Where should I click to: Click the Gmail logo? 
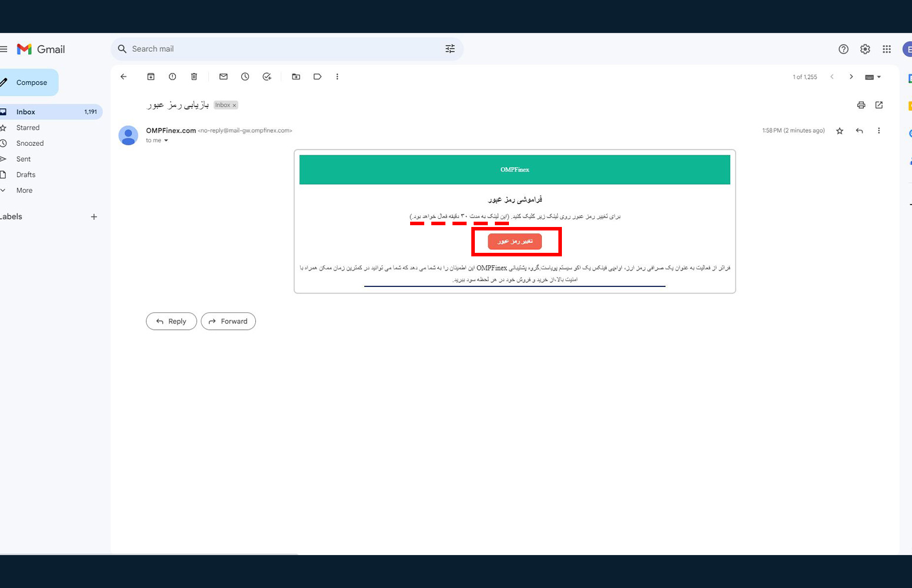(41, 49)
